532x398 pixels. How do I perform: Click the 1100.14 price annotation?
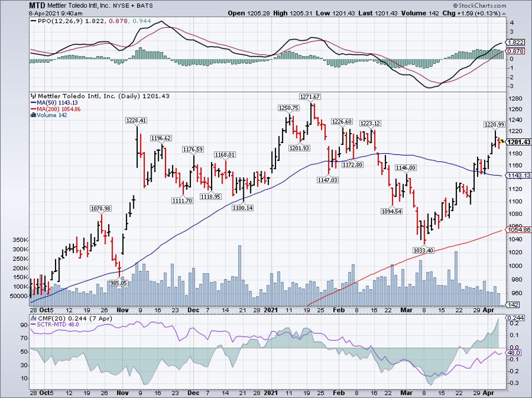pyautogui.click(x=243, y=208)
